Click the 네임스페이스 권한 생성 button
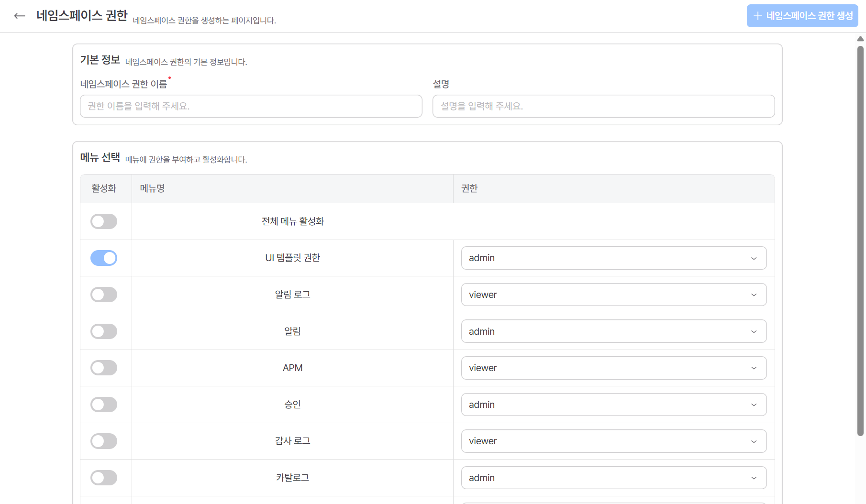 tap(802, 16)
